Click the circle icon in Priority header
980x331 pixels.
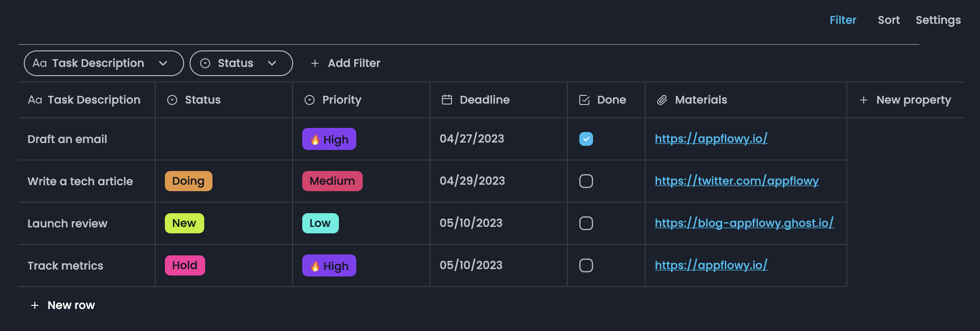pyautogui.click(x=310, y=100)
